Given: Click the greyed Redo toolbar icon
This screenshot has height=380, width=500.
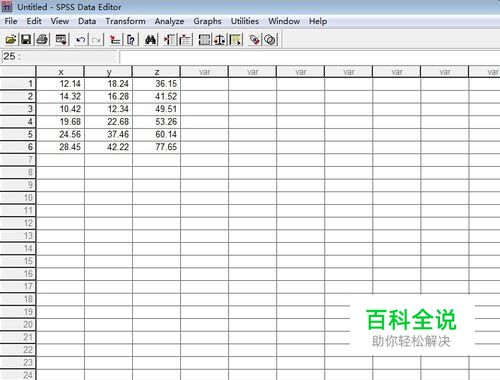Looking at the screenshot, I should point(96,40).
